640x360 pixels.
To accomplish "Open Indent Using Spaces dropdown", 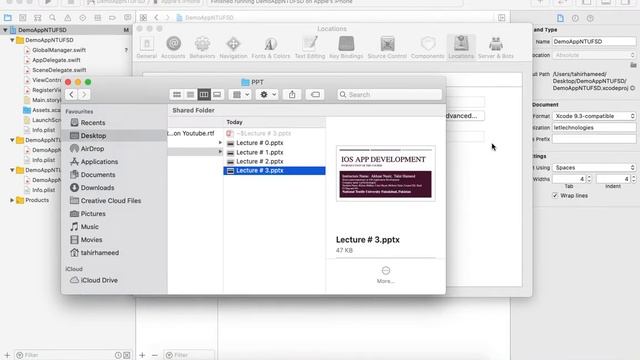I will click(594, 168).
